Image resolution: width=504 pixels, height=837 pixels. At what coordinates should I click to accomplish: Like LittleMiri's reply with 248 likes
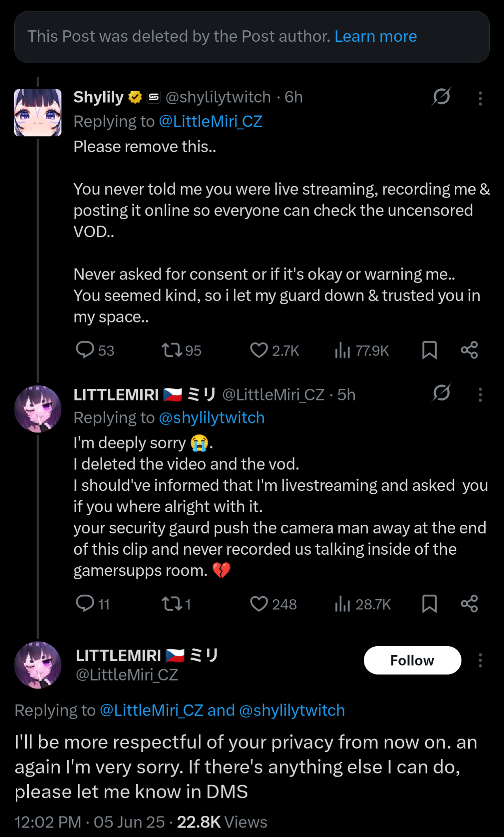259,604
